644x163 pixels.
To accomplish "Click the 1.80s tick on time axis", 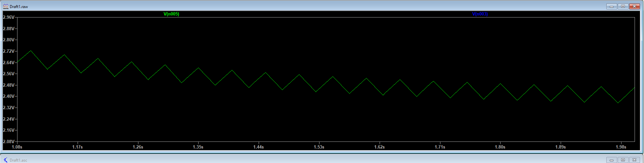I will click(500, 147).
